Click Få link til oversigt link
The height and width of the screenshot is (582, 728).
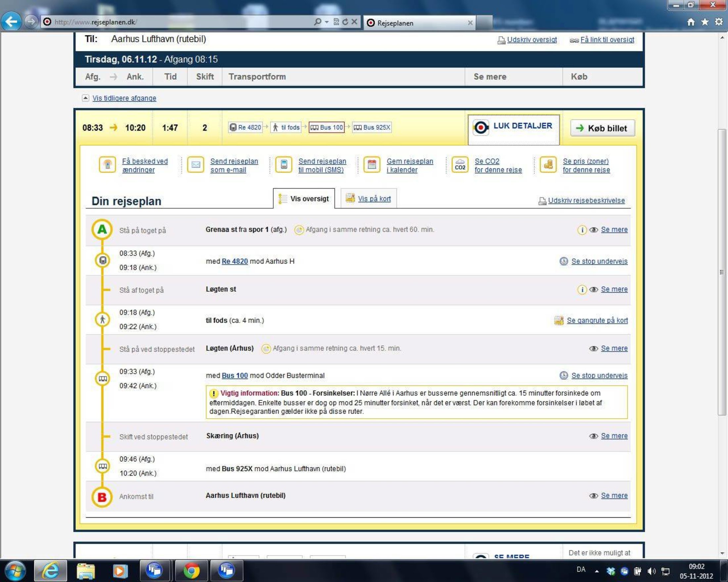click(607, 40)
